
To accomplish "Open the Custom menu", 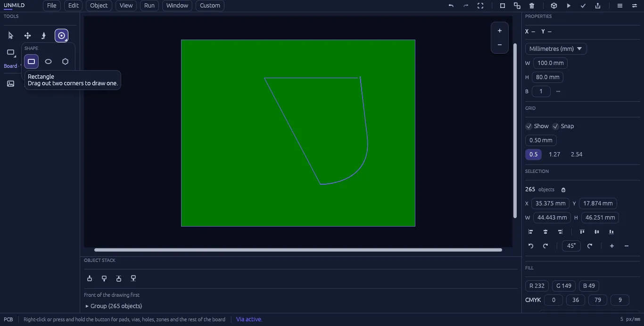I will pos(210,6).
